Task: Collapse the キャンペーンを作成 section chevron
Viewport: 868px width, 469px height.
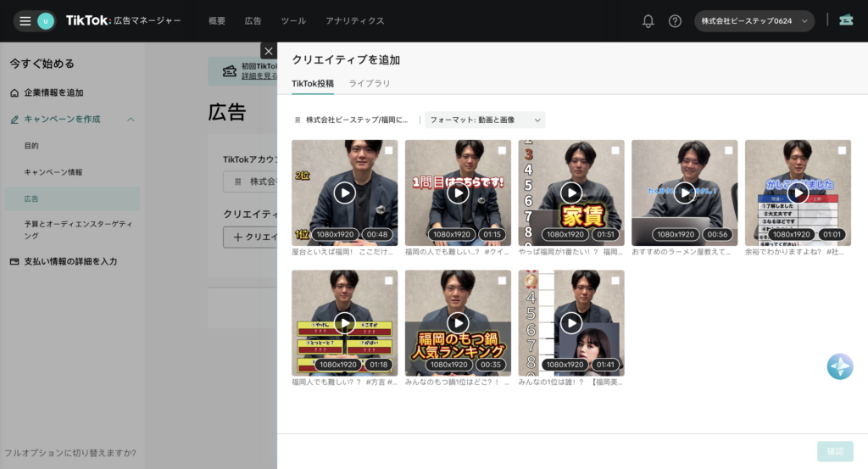Action: 131,120
